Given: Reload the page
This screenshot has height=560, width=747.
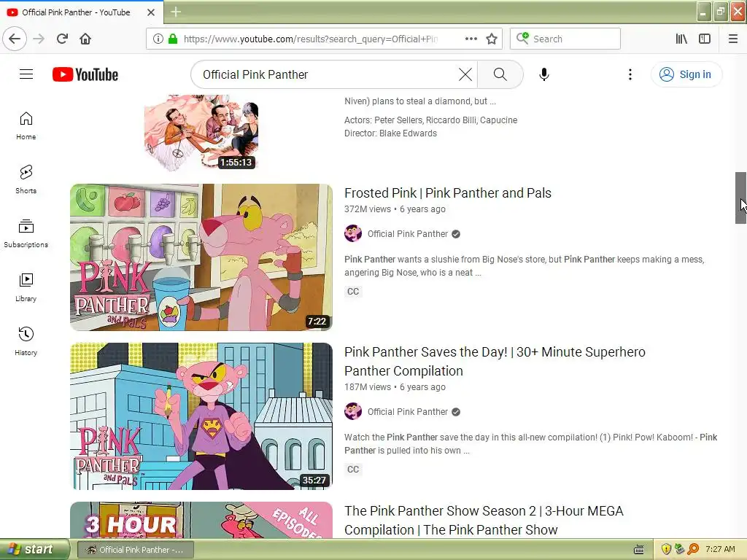Looking at the screenshot, I should (x=63, y=39).
